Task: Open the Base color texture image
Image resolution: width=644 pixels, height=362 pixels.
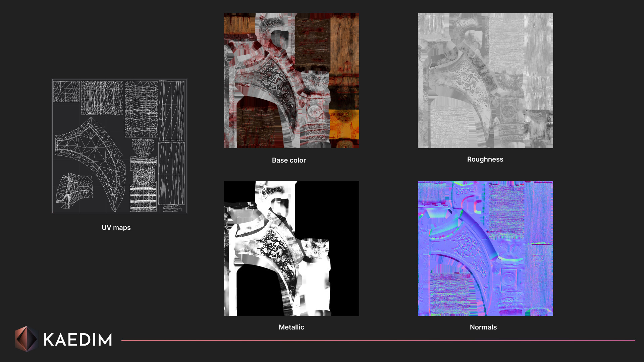Action: click(x=291, y=80)
